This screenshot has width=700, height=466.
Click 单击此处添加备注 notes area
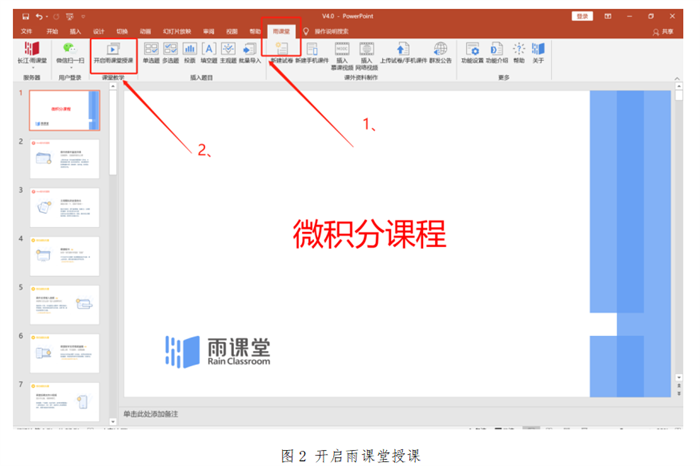pyautogui.click(x=150, y=414)
